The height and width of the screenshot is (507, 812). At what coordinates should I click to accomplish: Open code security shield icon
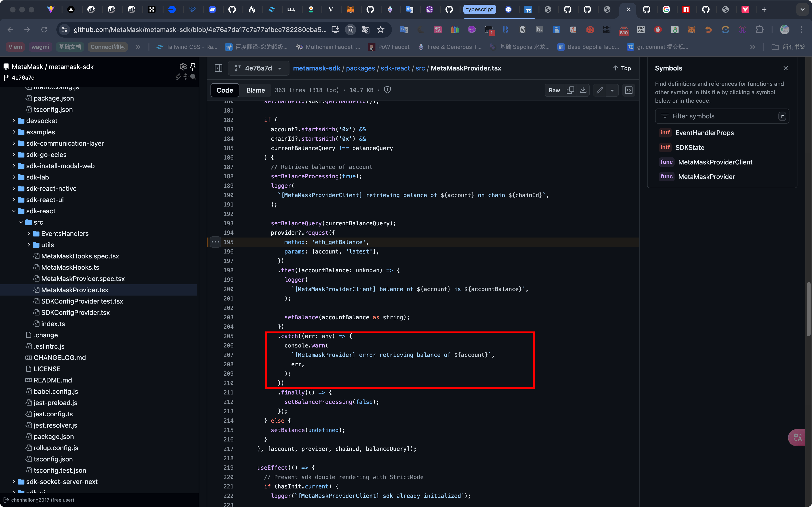388,90
